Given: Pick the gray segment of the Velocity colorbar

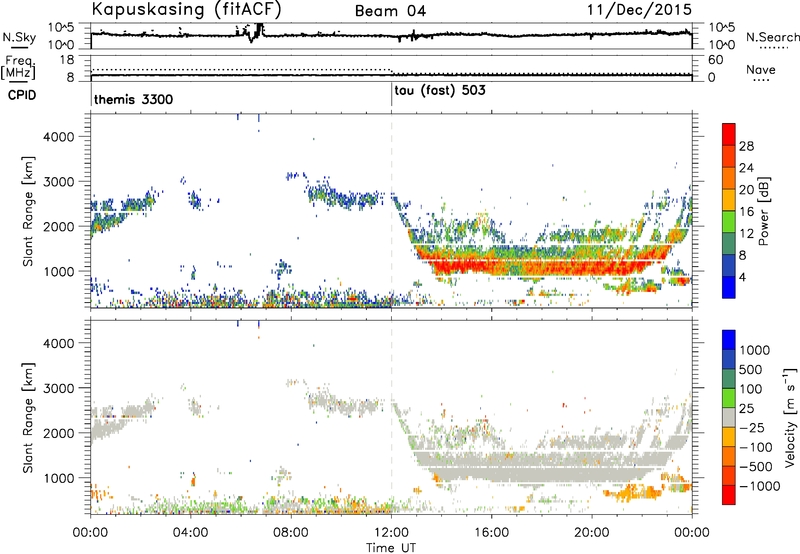Looking at the screenshot, I should coord(729,418).
